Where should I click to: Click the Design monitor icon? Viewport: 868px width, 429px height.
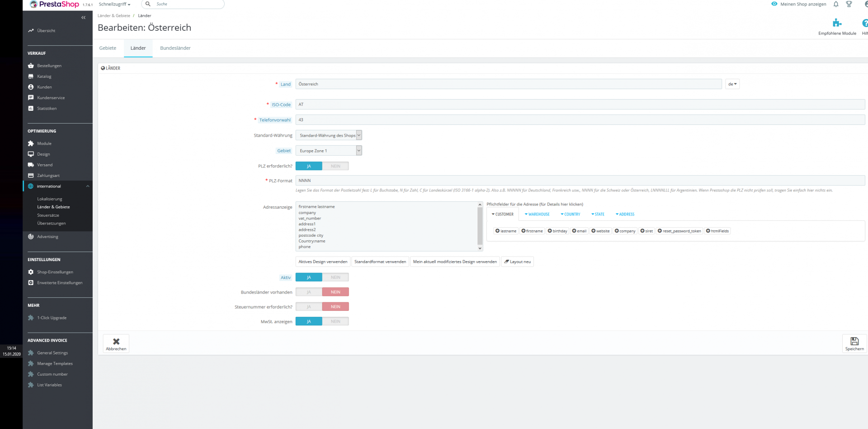[x=31, y=154]
